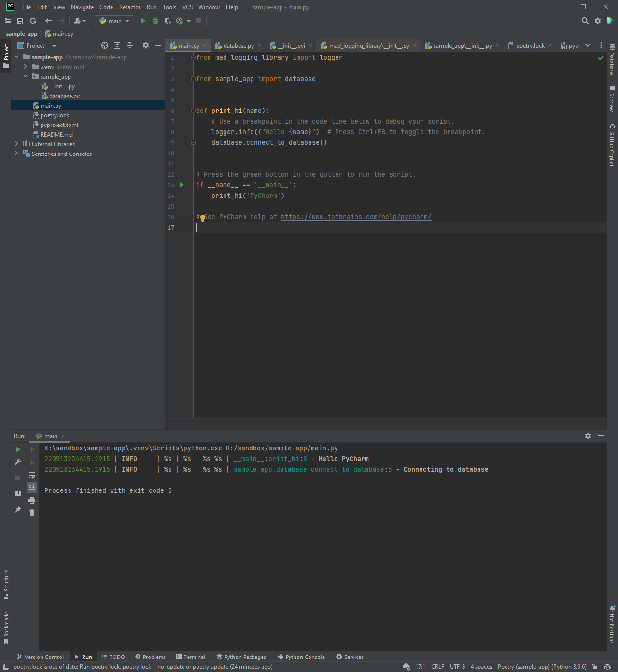Start debugging with the Debug bug icon
The image size is (618, 672).
pos(155,21)
